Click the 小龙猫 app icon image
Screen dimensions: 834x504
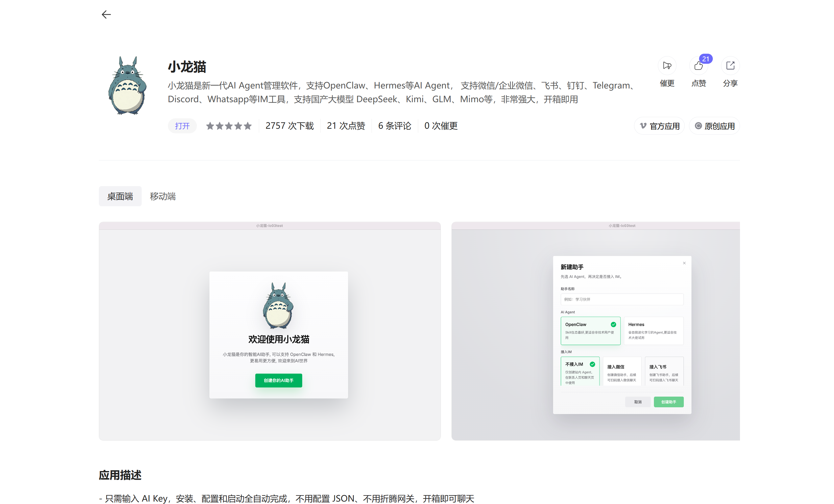pyautogui.click(x=127, y=86)
